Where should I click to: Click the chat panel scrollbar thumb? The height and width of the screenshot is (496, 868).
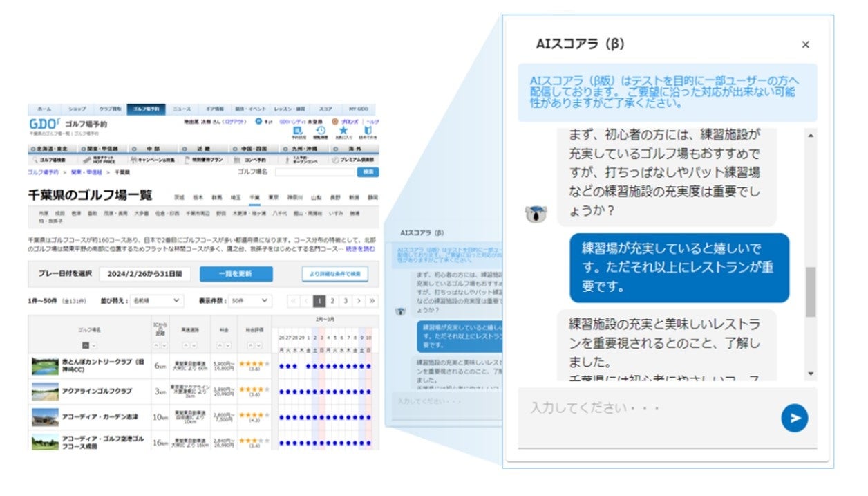[811, 292]
